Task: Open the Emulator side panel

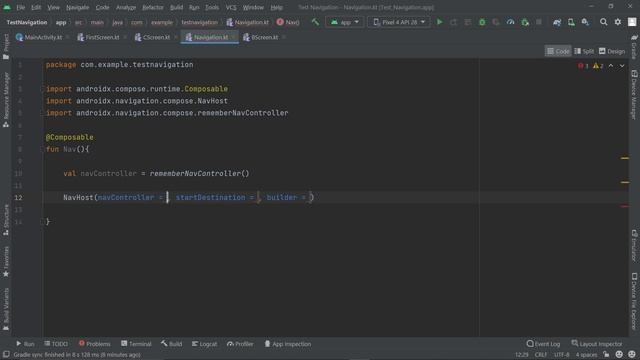Action: pos(634,246)
